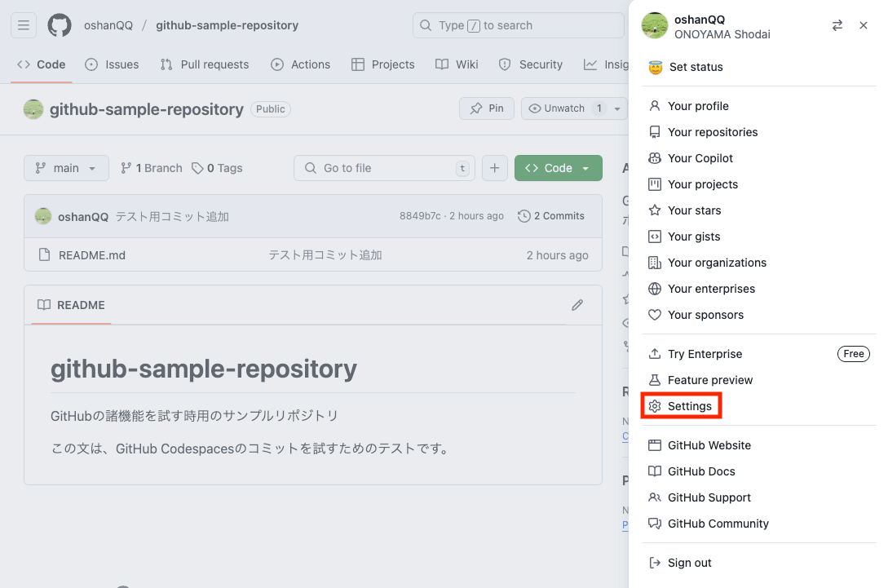Open the main branch selector dropdown
This screenshot has height=588, width=888.
[x=66, y=168]
